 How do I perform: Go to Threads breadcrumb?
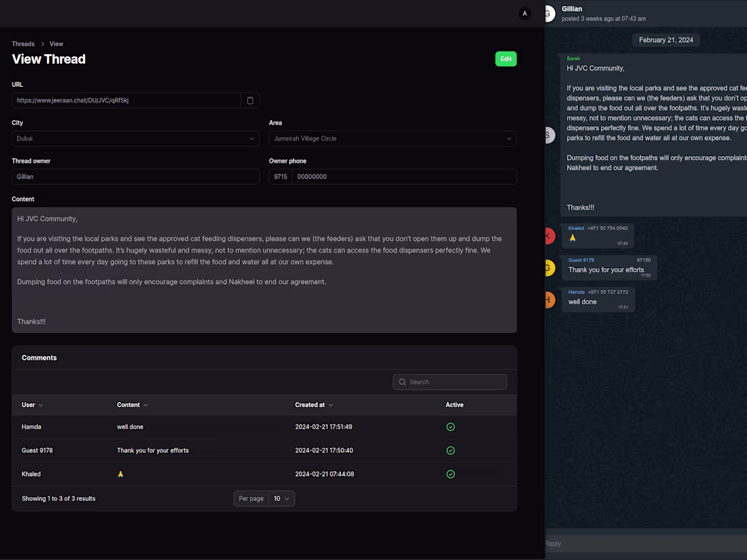click(23, 44)
